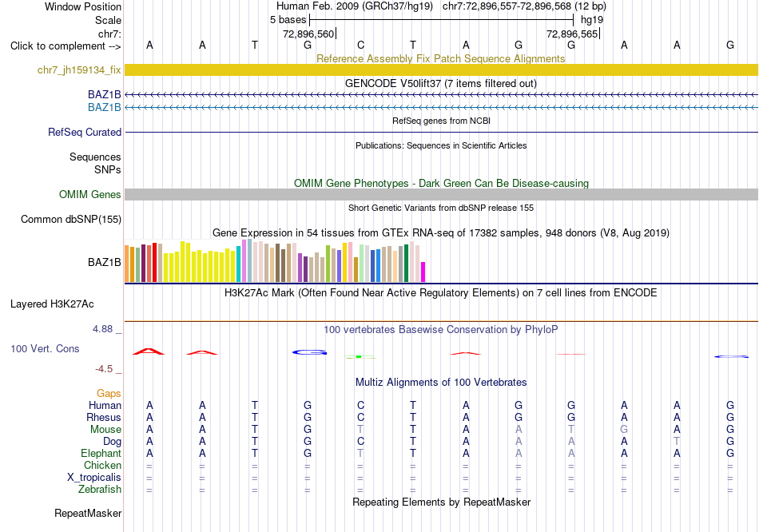Viewport: 759px width, 532px height.
Task: Open Repeating Elements by RepeatMasker title
Action: tap(441, 502)
